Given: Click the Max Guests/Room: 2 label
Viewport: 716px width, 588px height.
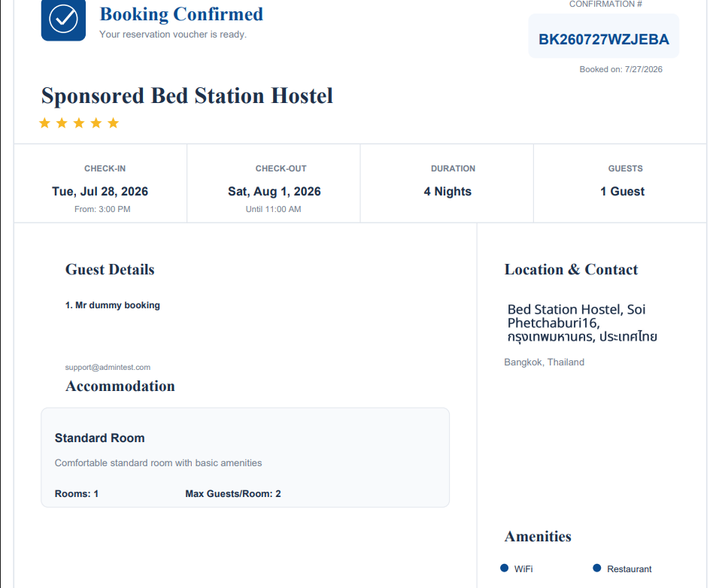Looking at the screenshot, I should click(x=233, y=493).
